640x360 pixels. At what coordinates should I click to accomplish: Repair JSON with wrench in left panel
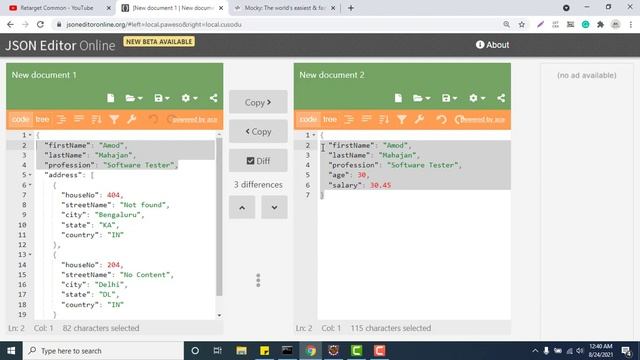pos(131,119)
